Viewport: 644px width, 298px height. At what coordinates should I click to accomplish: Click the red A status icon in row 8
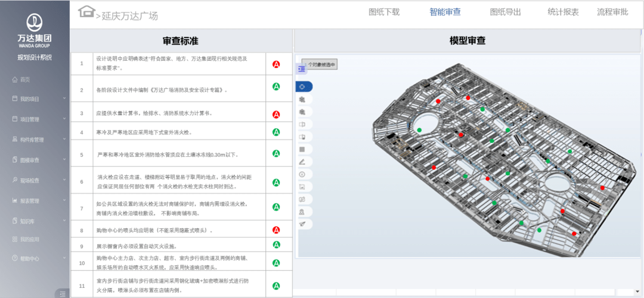277,230
